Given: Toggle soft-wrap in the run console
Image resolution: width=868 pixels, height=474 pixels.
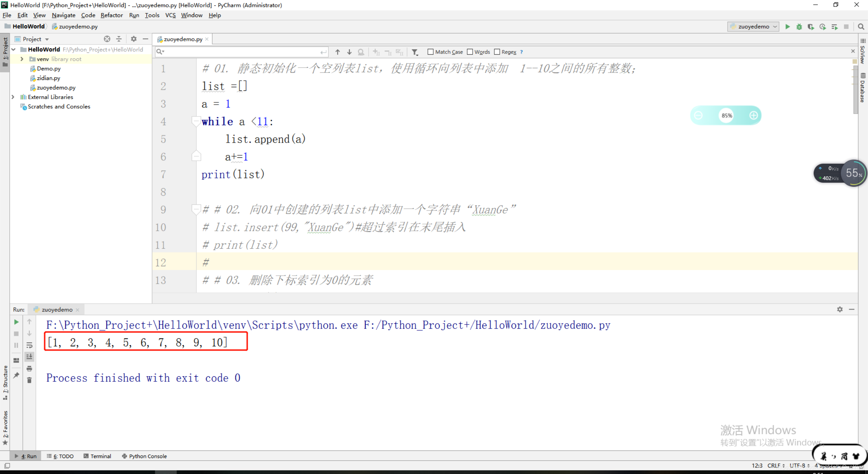Looking at the screenshot, I should click(29, 345).
